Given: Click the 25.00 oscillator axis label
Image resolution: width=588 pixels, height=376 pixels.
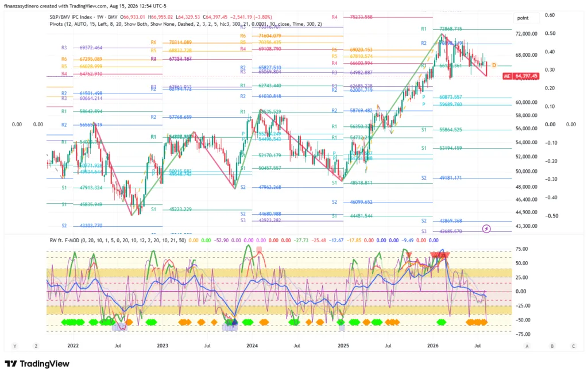Looking at the screenshot, I should click(522, 277).
